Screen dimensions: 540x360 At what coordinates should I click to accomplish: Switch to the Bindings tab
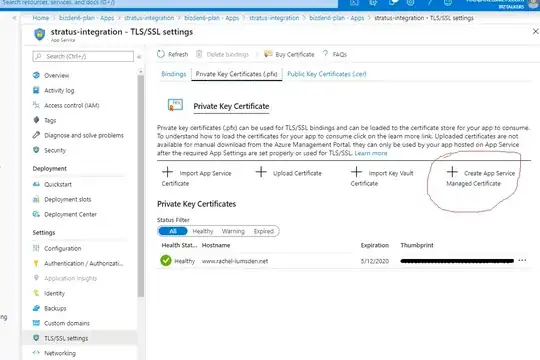(x=174, y=74)
